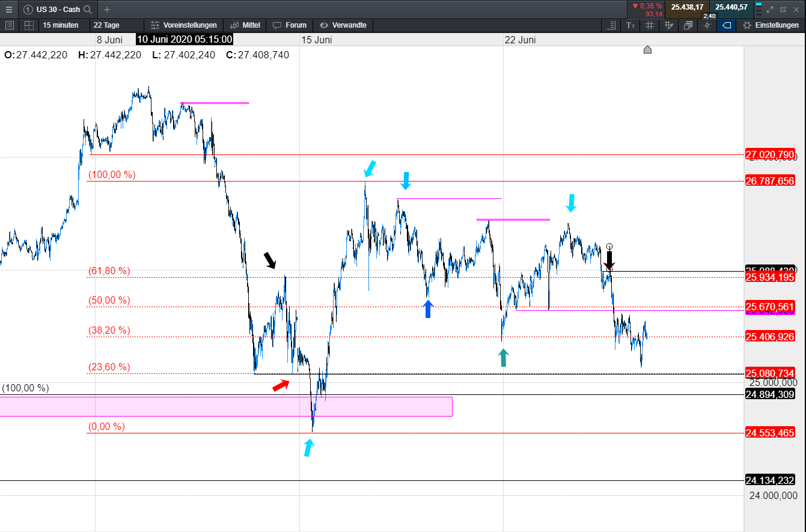Toggle the chart grid lines icon
Screen dimensions: 806x532
pyautogui.click(x=650, y=25)
